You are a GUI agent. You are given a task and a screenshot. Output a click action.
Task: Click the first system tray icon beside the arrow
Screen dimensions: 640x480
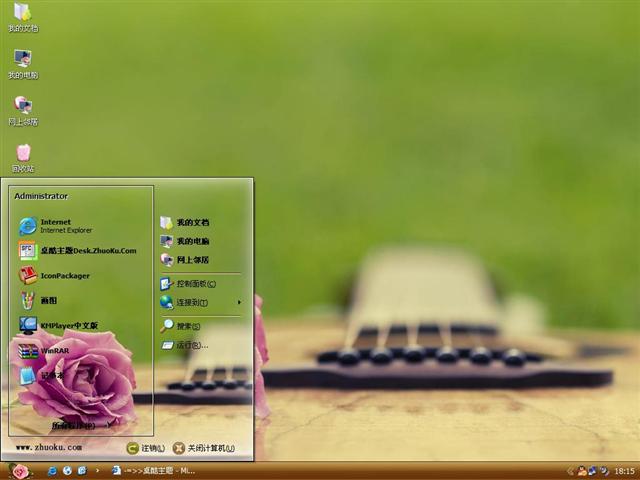pyautogui.click(x=582, y=471)
